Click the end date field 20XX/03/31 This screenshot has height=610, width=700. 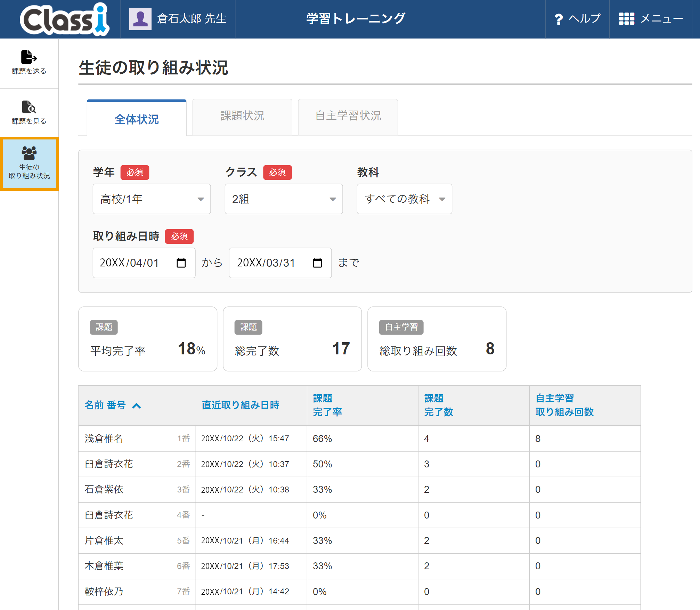coord(280,263)
